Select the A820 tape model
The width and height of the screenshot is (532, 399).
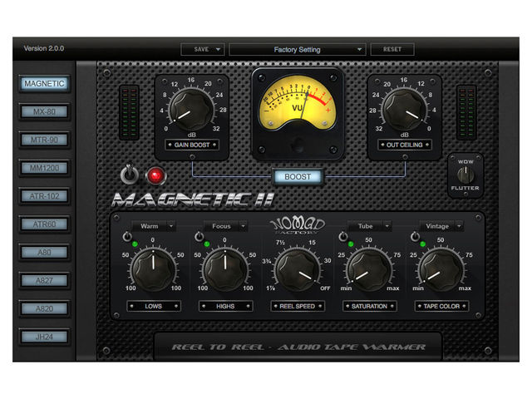tap(44, 308)
